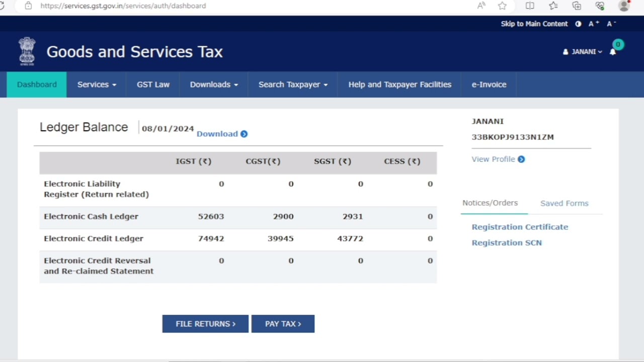The height and width of the screenshot is (362, 644).
Task: Open the GST Law menu item
Action: pos(153,84)
